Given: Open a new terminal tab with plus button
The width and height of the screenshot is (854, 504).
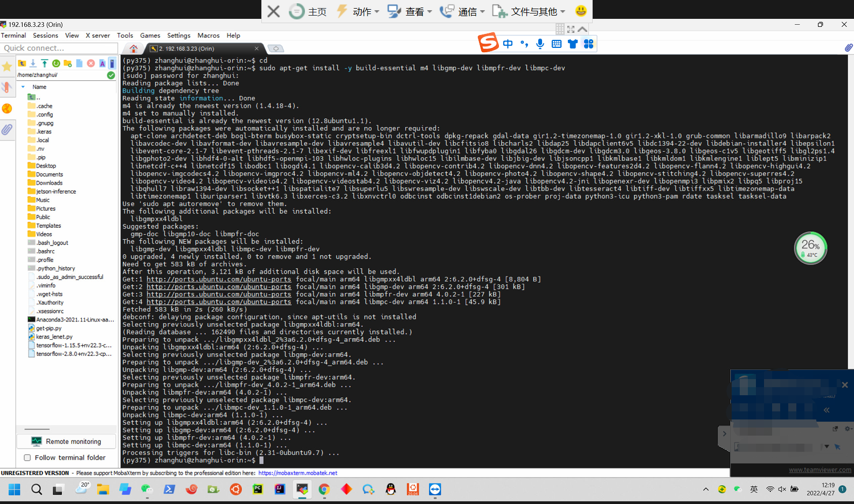Looking at the screenshot, I should [276, 48].
